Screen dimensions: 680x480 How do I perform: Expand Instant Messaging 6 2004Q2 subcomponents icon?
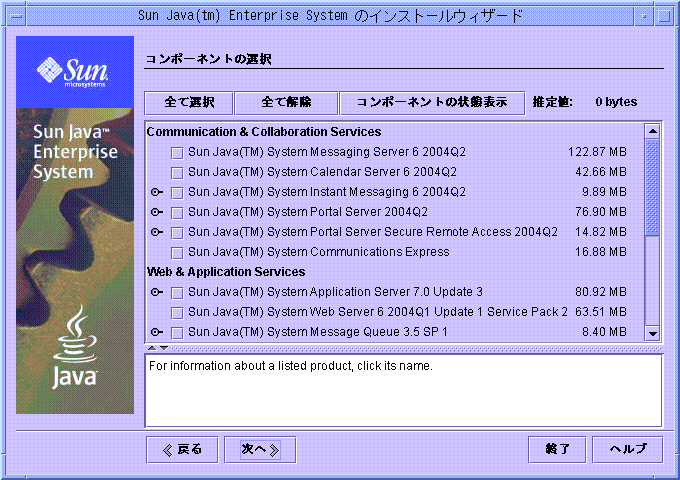[x=157, y=192]
